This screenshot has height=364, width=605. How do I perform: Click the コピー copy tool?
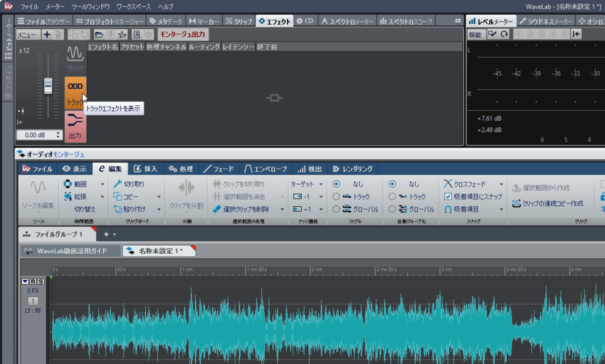126,197
